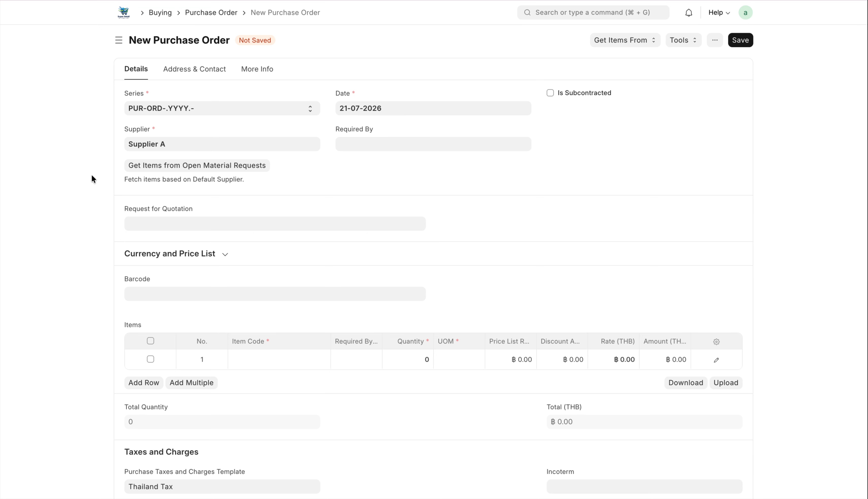Save the purchase order

pos(740,40)
